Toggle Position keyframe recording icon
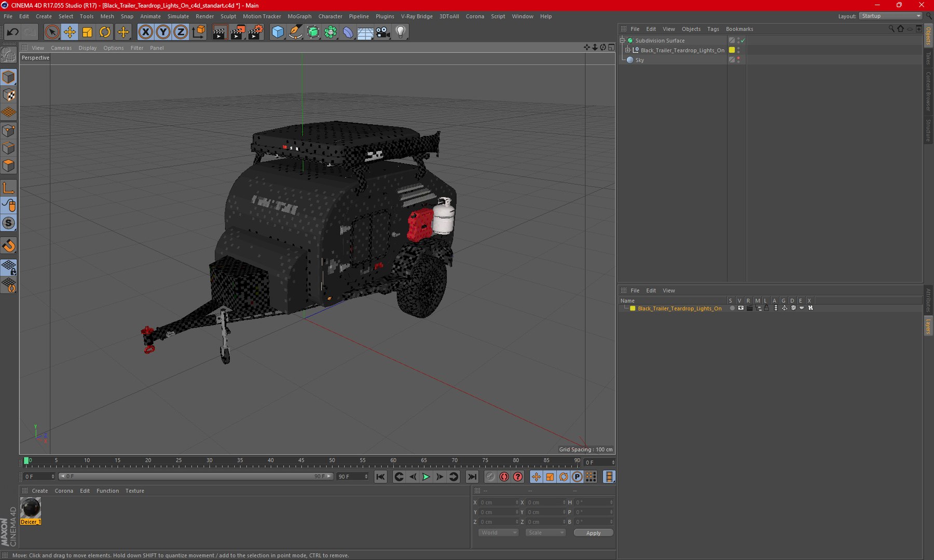Image resolution: width=934 pixels, height=560 pixels. click(x=536, y=477)
